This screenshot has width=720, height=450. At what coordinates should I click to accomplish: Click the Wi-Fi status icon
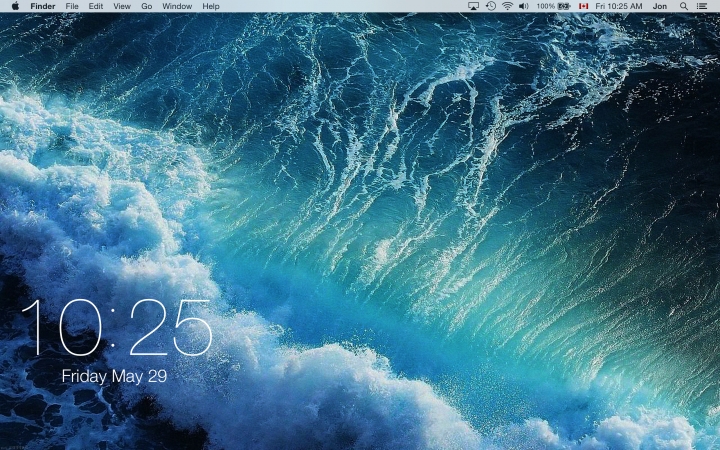point(507,6)
